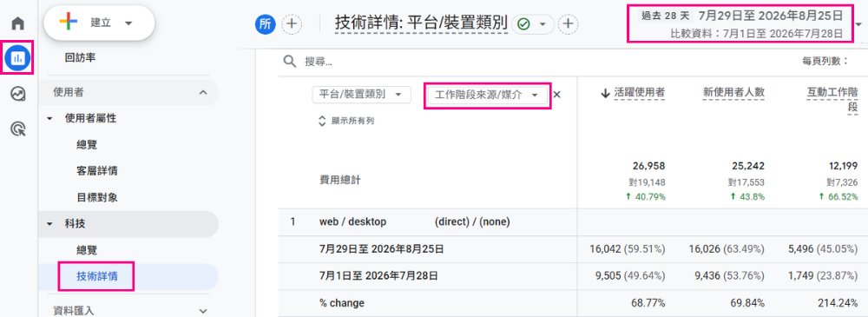The image size is (868, 317).
Task: Open 目標對象 report
Action: click(96, 197)
